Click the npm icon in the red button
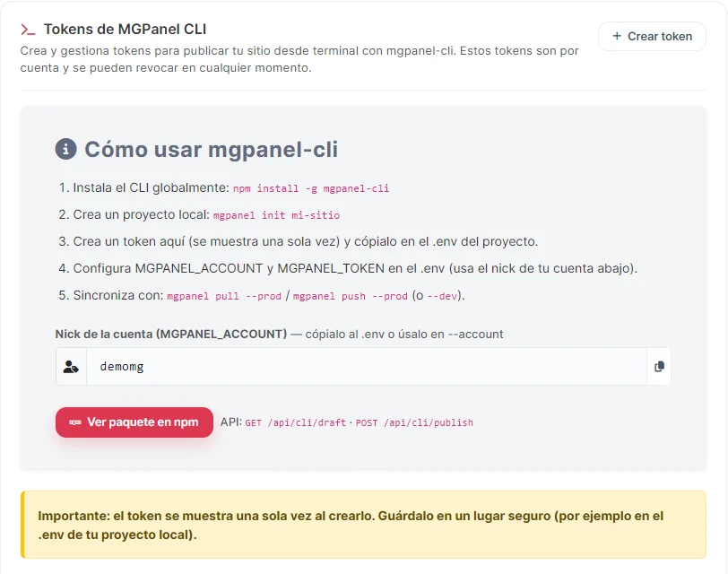The height and width of the screenshot is (574, 728). pyautogui.click(x=75, y=422)
